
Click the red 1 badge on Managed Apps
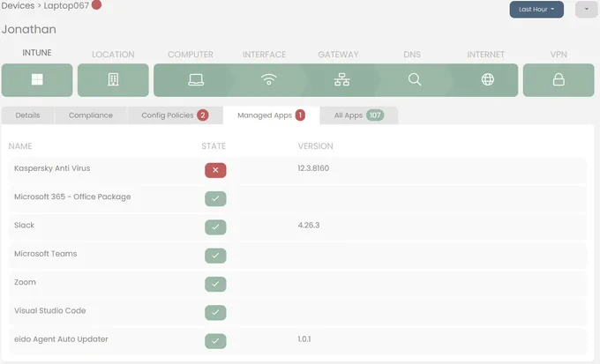coord(300,115)
